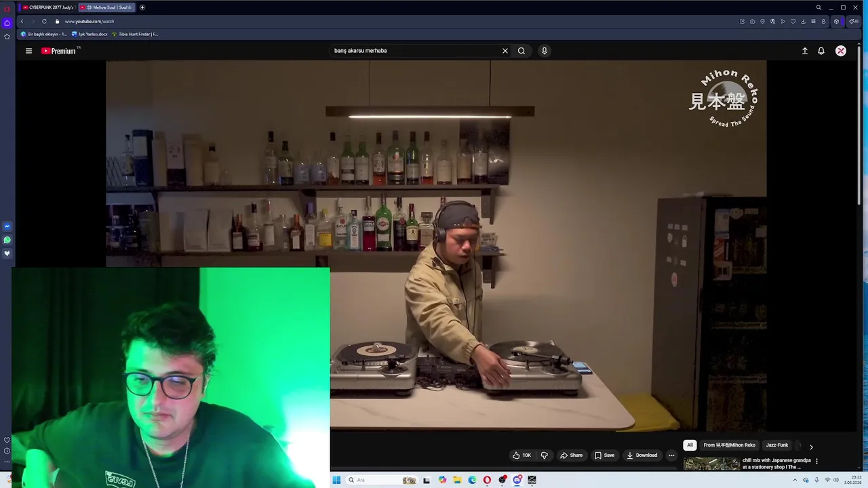
Task: Open the 'Tibia Hunt Finder' bookmark
Action: pyautogui.click(x=135, y=34)
